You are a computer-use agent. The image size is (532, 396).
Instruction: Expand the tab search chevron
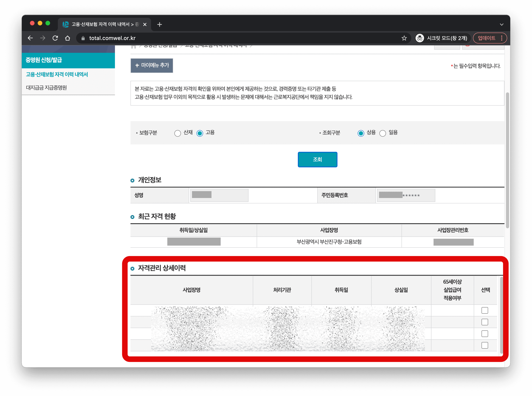pos(502,24)
